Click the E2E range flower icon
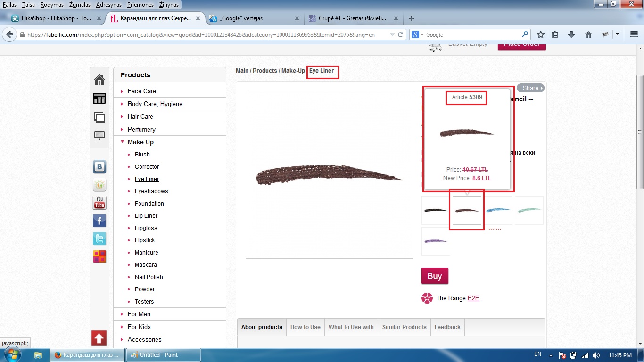 [x=427, y=298]
